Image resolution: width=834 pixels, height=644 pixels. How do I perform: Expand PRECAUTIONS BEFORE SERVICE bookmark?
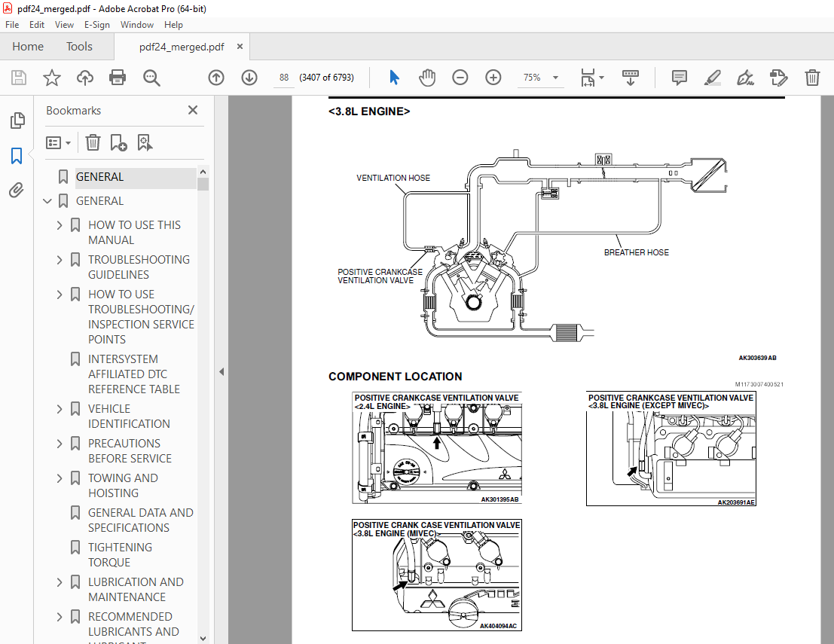pyautogui.click(x=60, y=443)
